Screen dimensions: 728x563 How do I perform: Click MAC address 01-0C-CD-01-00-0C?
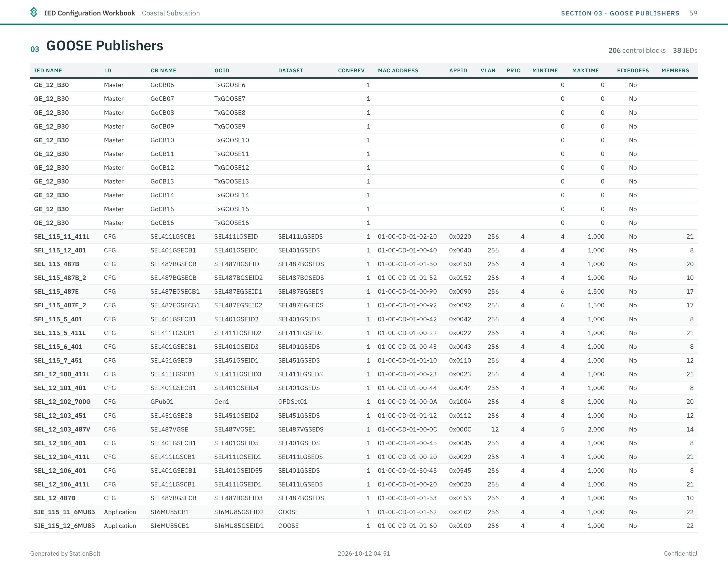point(407,429)
